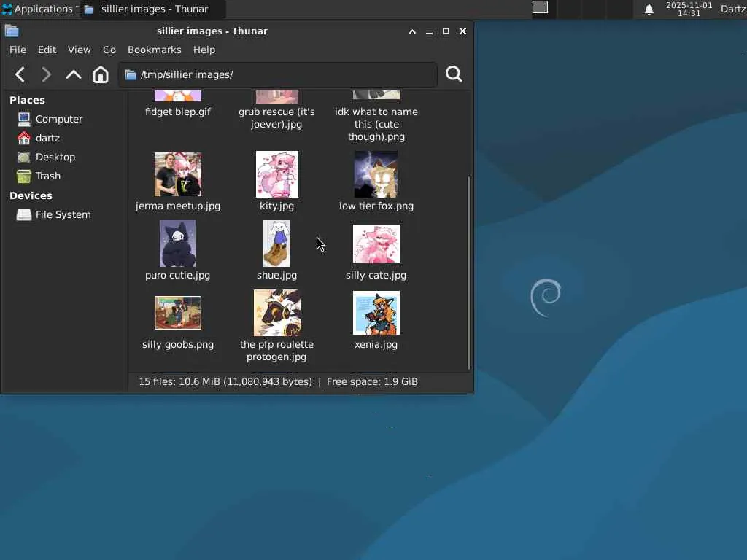Open the Bookmarks menu
This screenshot has height=560, width=747.
pos(155,50)
